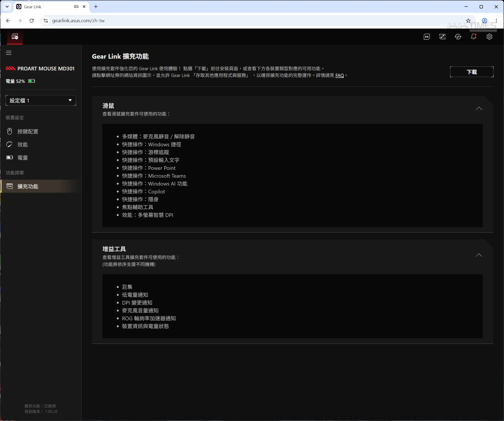
Task: Bookmark this page with the star
Action: pos(468,21)
